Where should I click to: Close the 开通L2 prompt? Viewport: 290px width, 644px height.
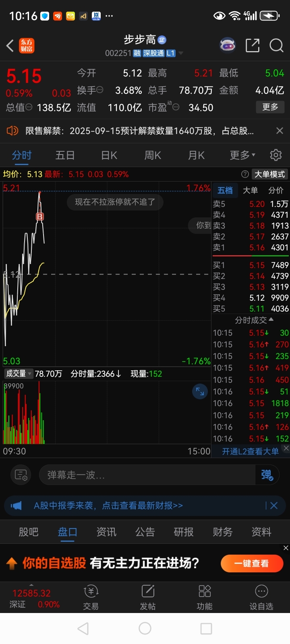(286, 448)
